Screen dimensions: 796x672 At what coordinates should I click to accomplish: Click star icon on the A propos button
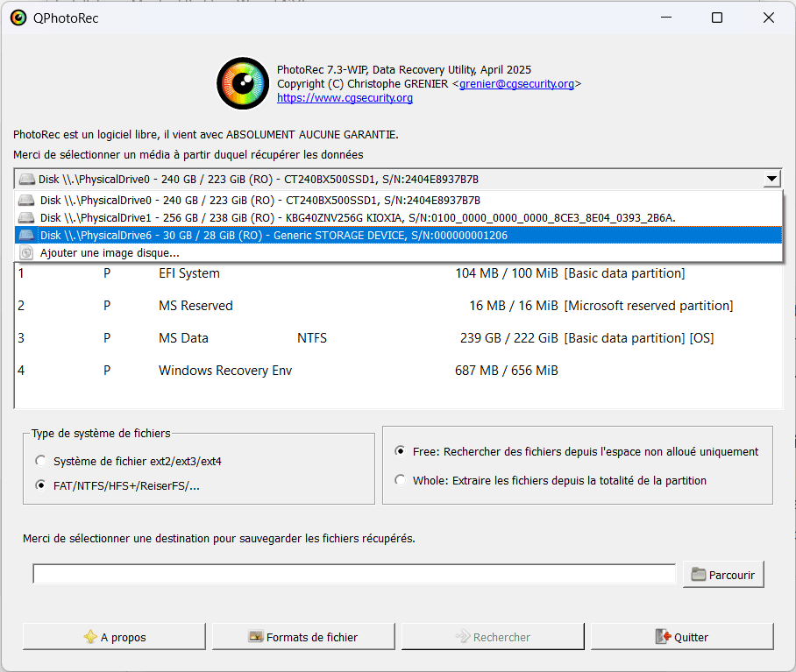pyautogui.click(x=90, y=637)
